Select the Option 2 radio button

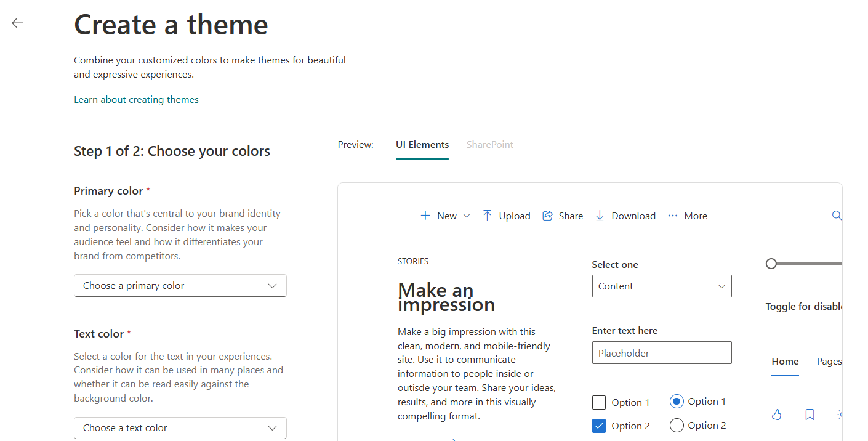tap(677, 425)
